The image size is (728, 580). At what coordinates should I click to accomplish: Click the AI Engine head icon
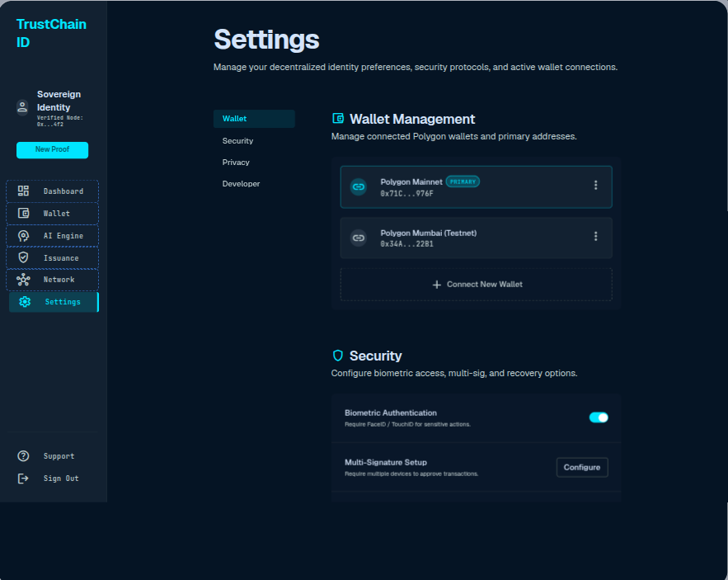click(23, 236)
